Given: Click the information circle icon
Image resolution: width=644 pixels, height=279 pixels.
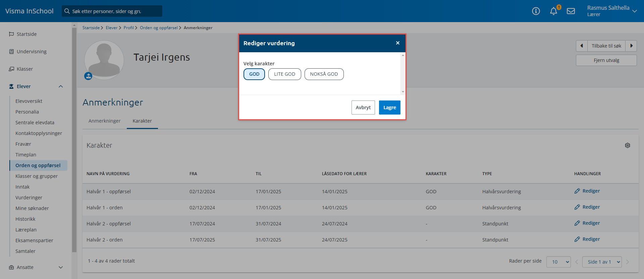Looking at the screenshot, I should 536,11.
